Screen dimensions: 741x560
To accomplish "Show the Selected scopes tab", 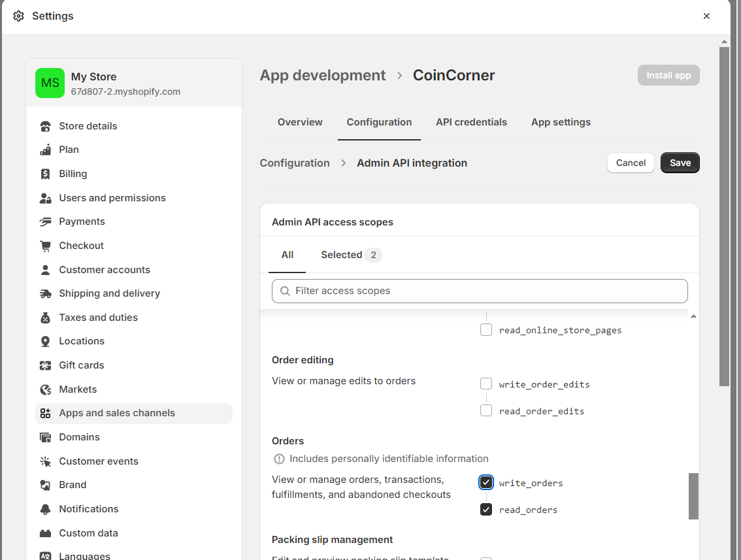I will [x=351, y=255].
